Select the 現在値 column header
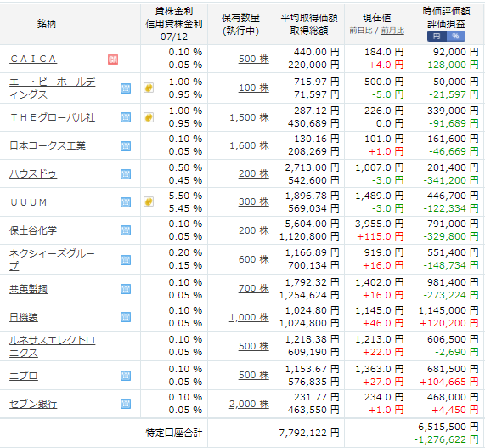 [377, 18]
